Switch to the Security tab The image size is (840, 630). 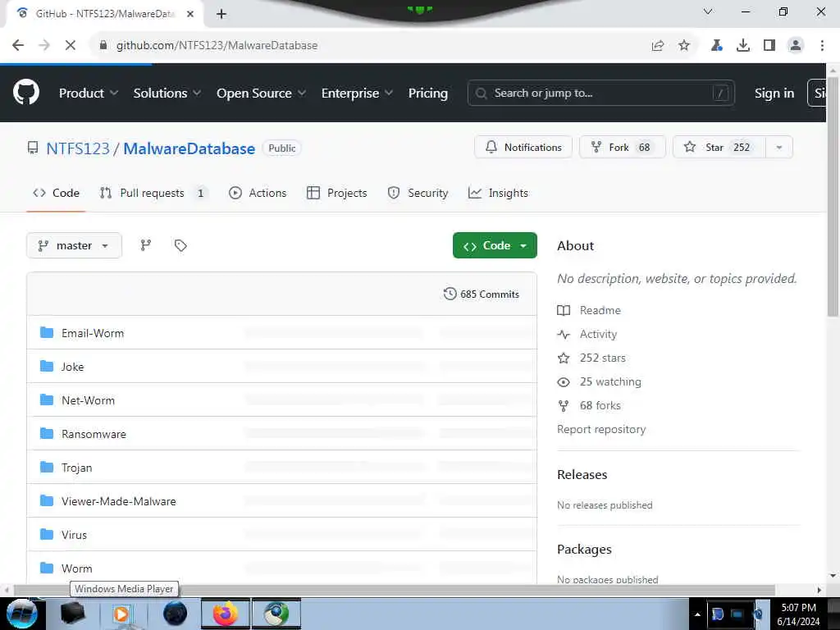pyautogui.click(x=418, y=193)
